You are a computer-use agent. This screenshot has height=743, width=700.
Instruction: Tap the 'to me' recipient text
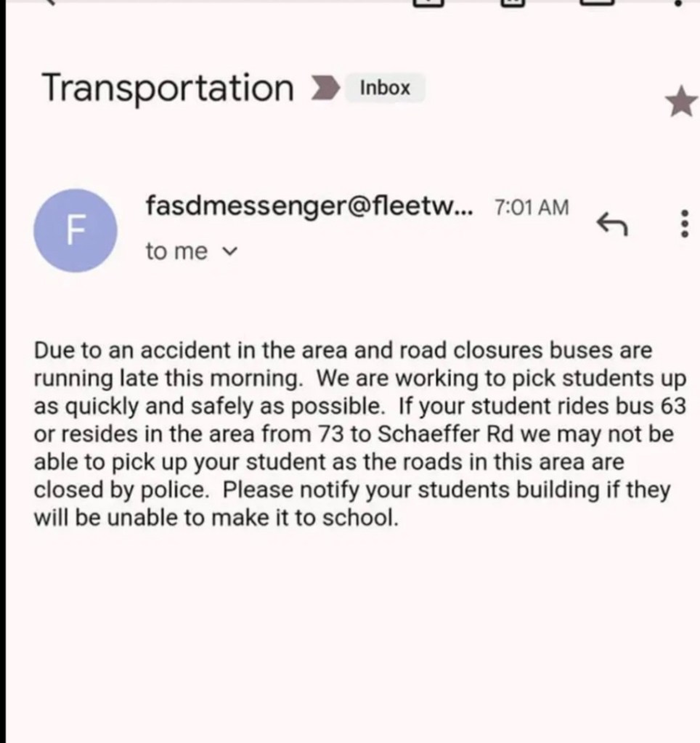[176, 252]
